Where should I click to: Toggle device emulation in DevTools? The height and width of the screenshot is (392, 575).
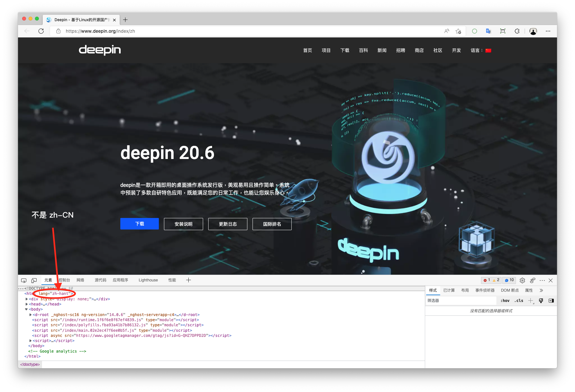(x=34, y=280)
